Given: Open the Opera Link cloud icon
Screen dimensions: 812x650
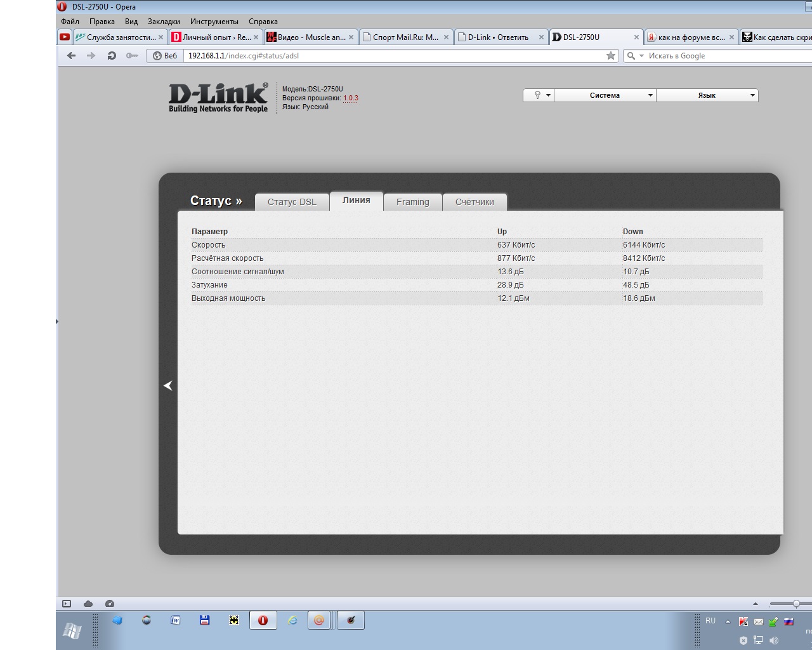Looking at the screenshot, I should pos(88,604).
